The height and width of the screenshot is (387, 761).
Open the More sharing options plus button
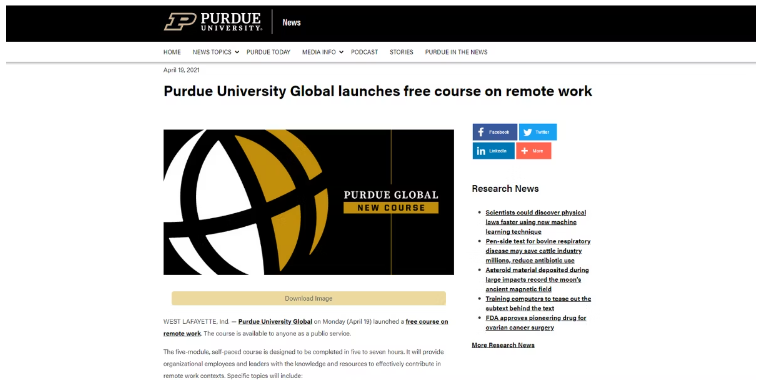[x=533, y=151]
